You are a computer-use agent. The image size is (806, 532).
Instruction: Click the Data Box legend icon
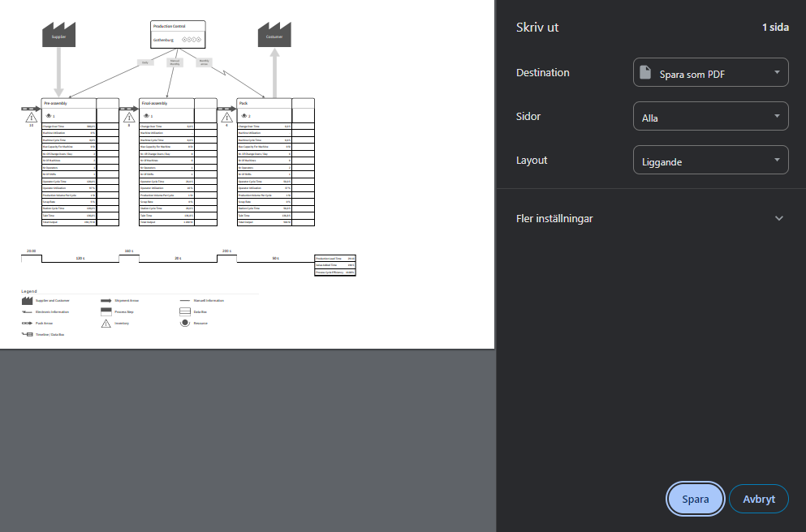tap(185, 311)
